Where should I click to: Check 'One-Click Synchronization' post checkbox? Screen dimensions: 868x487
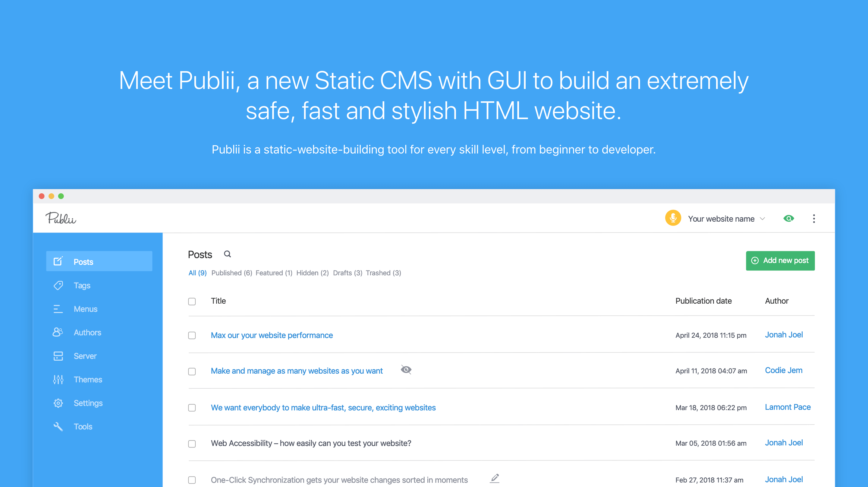pos(192,480)
